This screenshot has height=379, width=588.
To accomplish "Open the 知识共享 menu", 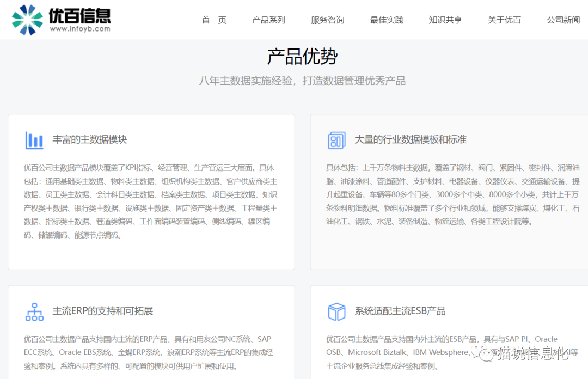I will click(x=445, y=20).
